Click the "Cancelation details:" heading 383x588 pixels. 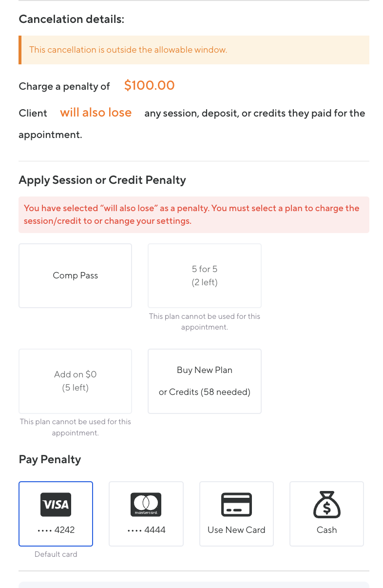click(x=72, y=20)
